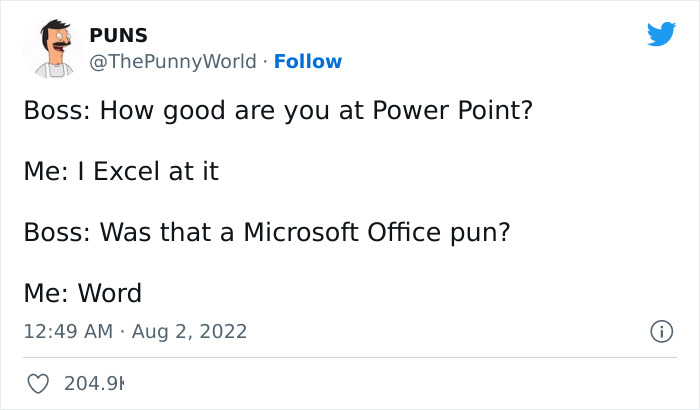Click the first 'Boss:' speaker label
The image size is (700, 410).
(57, 110)
